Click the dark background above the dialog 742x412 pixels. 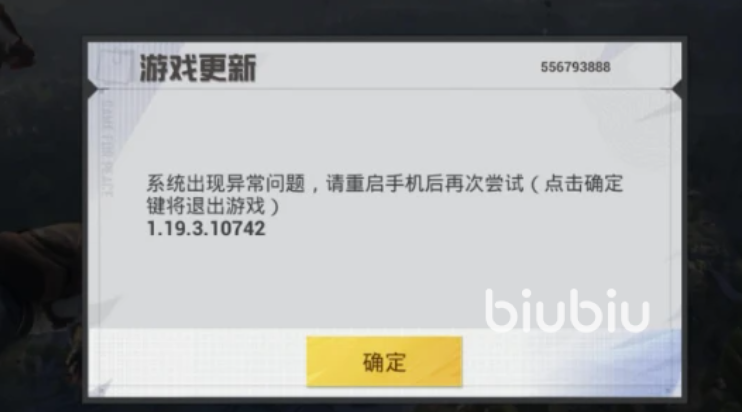tap(371, 17)
